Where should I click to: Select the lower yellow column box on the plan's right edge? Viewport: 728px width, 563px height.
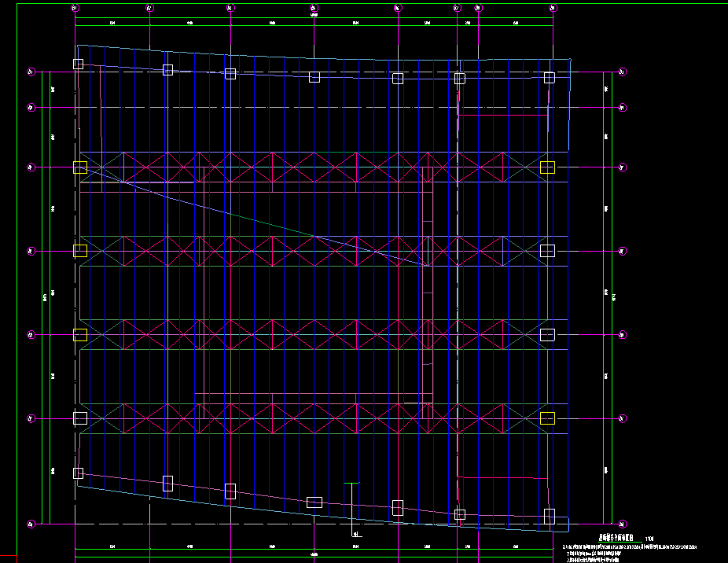[x=547, y=418]
